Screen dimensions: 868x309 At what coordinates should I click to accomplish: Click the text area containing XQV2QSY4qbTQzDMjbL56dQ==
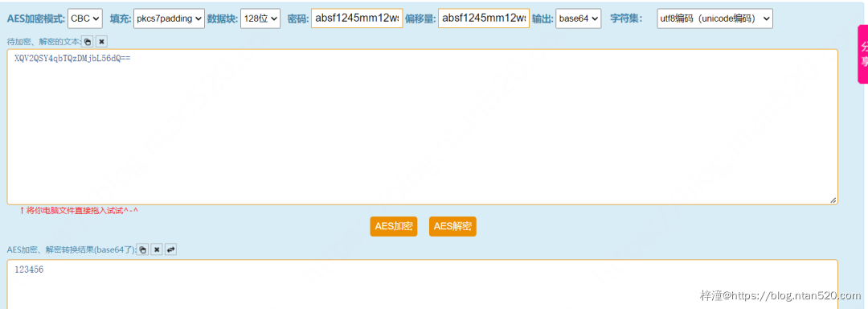pos(423,127)
